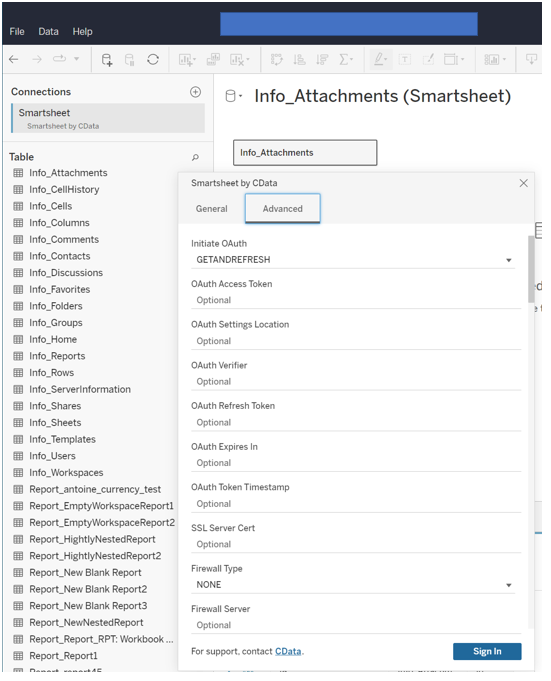This screenshot has height=681, width=551.
Task: Close the Smartsheet by CData dialog
Action: [524, 183]
